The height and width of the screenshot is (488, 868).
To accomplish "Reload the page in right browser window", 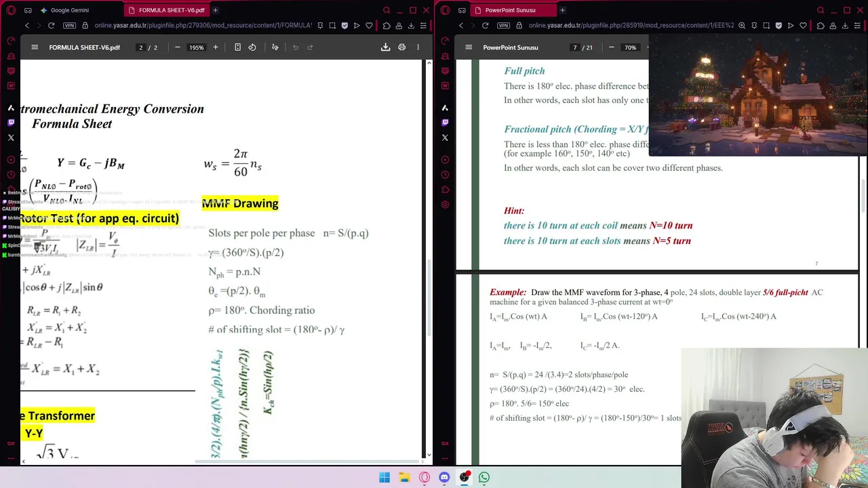I will (485, 26).
